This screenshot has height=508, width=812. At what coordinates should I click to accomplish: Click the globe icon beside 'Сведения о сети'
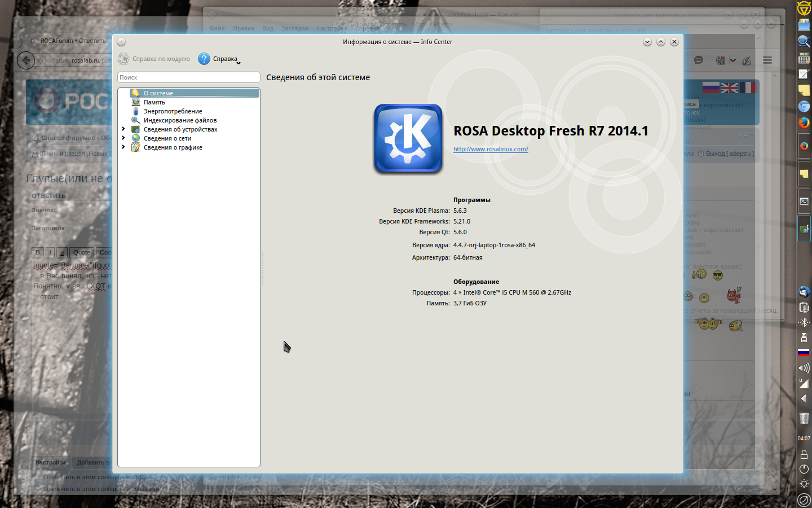coord(136,138)
